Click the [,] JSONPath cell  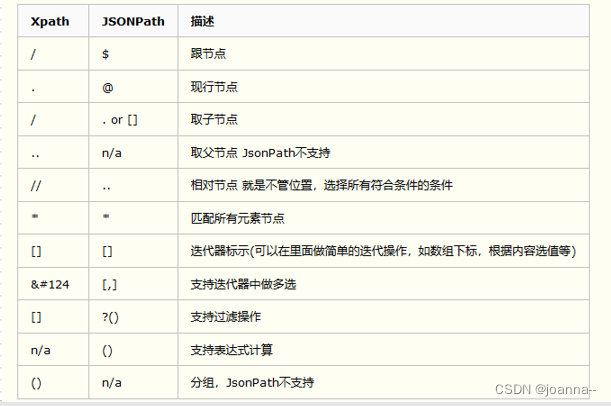click(133, 284)
